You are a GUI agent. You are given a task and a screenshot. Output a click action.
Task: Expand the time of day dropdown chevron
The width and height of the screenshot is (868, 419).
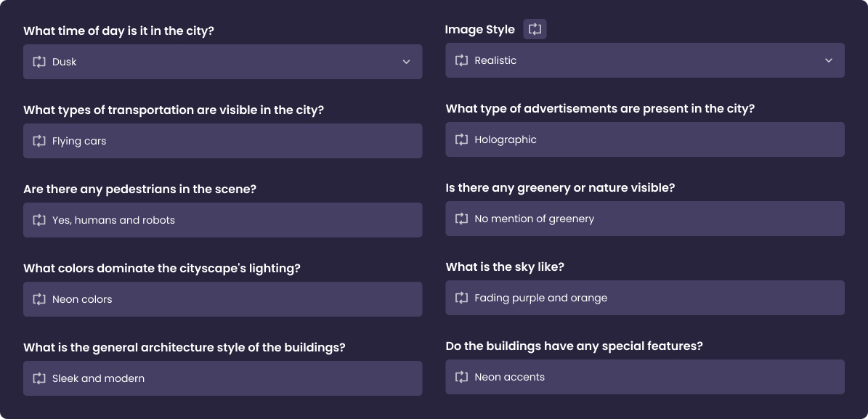(x=407, y=62)
